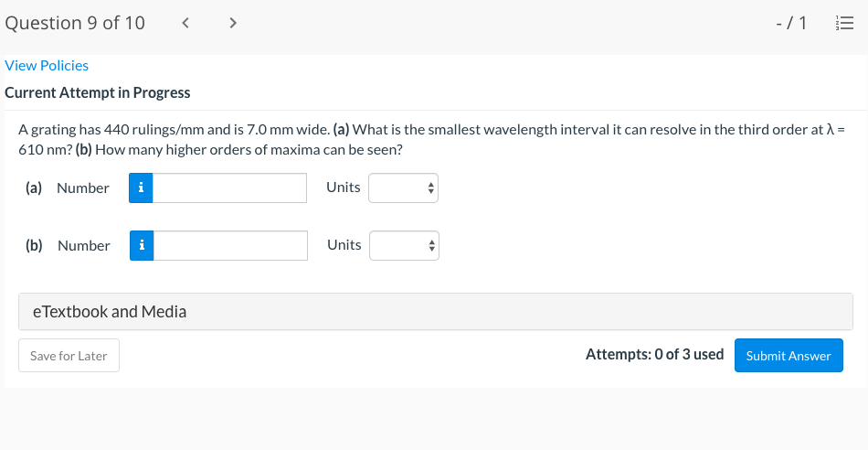Click info icon for part (b)
Screen dimensions: 868x450
[x=142, y=245]
